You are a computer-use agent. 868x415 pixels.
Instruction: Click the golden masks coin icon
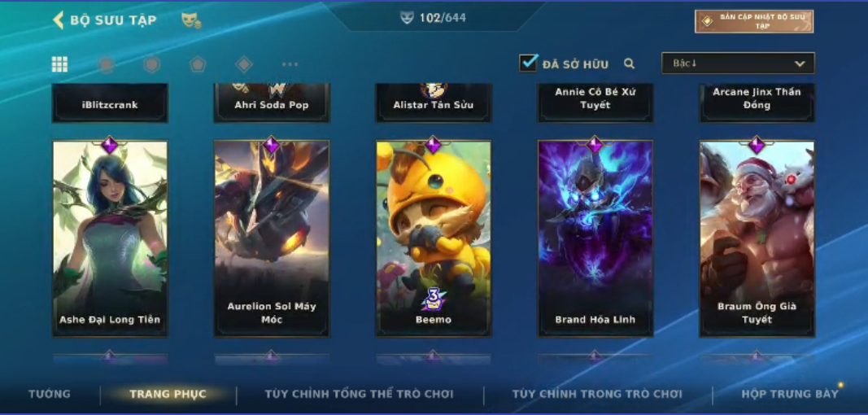click(x=191, y=21)
